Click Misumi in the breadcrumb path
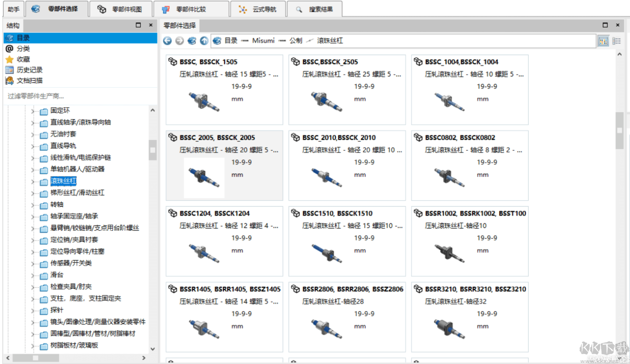 [x=263, y=41]
